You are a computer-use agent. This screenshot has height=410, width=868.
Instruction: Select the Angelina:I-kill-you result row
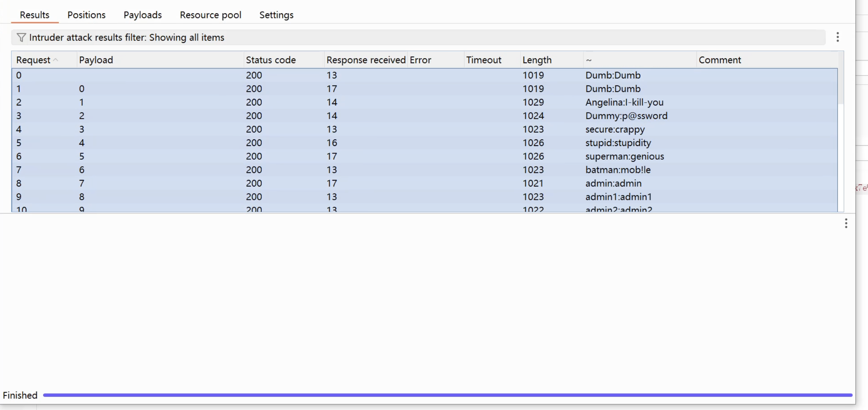pyautogui.click(x=624, y=102)
